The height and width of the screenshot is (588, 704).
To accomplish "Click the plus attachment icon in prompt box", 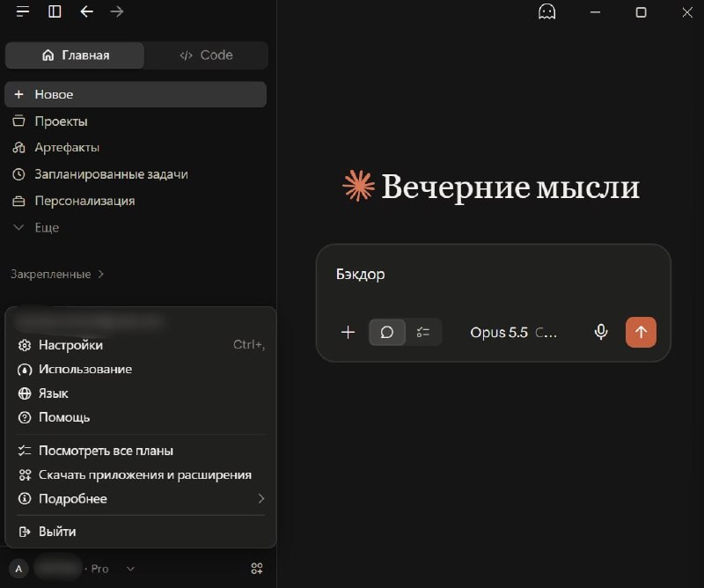I will (348, 333).
